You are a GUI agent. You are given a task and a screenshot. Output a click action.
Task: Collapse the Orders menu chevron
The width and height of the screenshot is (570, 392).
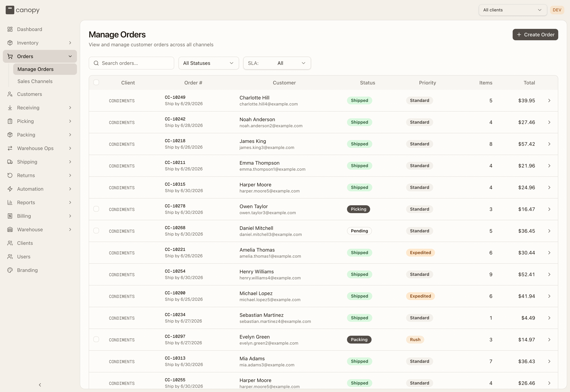pos(70,56)
